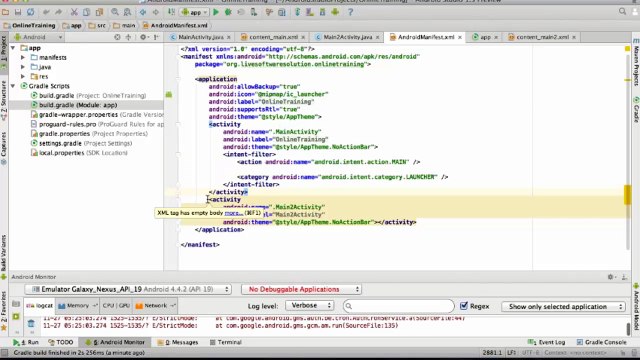Open the Event Log button
The image size is (640, 360).
[547, 342]
